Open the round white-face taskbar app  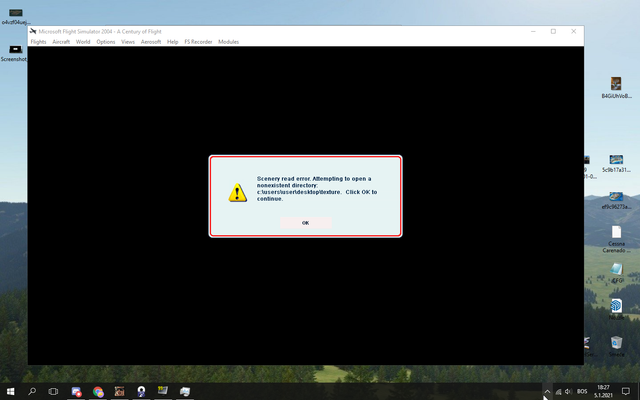[141, 392]
